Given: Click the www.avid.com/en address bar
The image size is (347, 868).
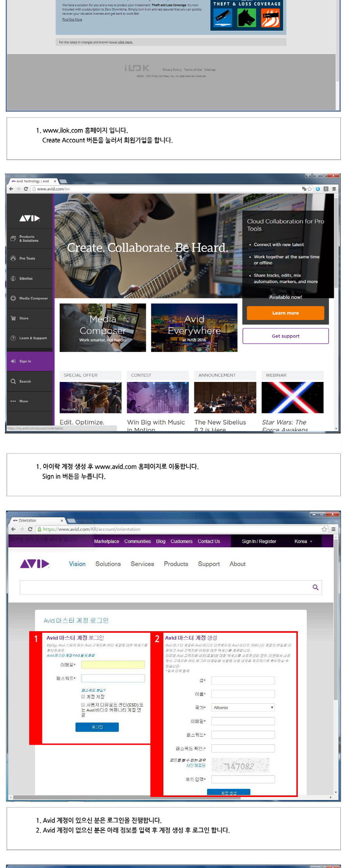Looking at the screenshot, I should 166,189.
